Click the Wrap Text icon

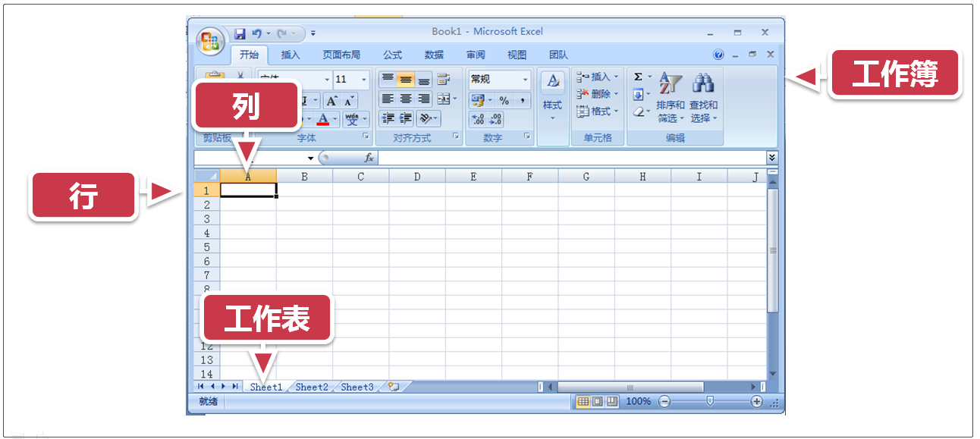[x=444, y=79]
